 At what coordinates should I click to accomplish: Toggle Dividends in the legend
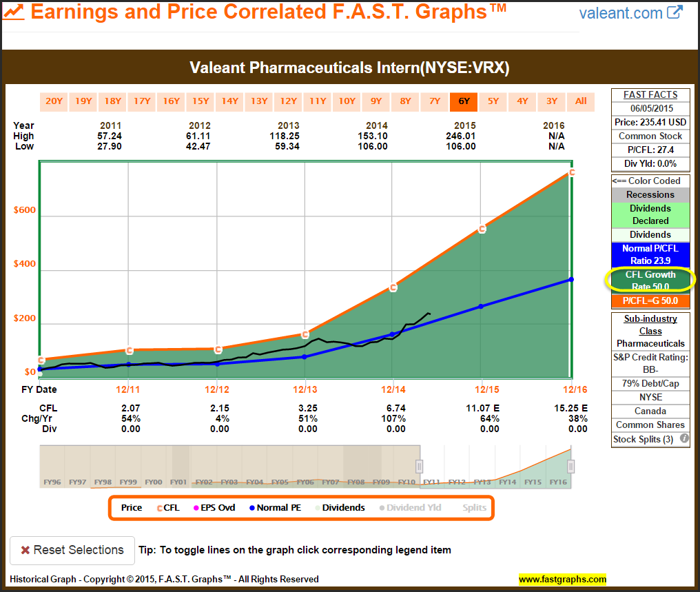click(x=340, y=508)
